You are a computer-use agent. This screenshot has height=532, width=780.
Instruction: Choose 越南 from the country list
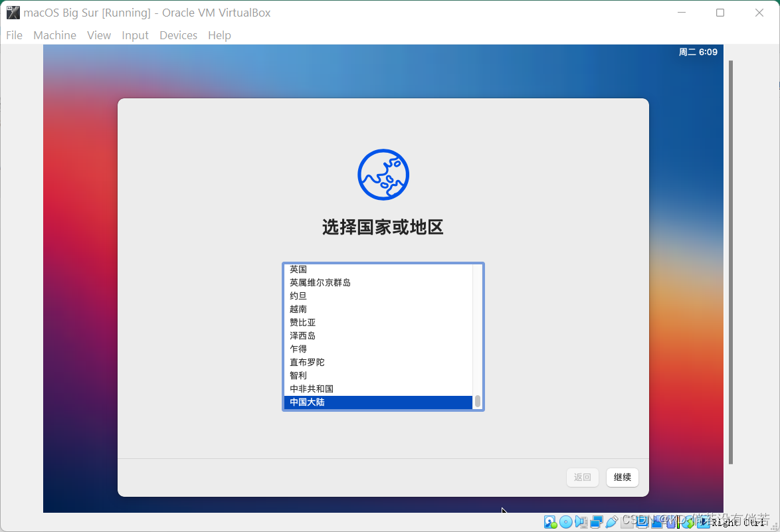[x=378, y=310]
